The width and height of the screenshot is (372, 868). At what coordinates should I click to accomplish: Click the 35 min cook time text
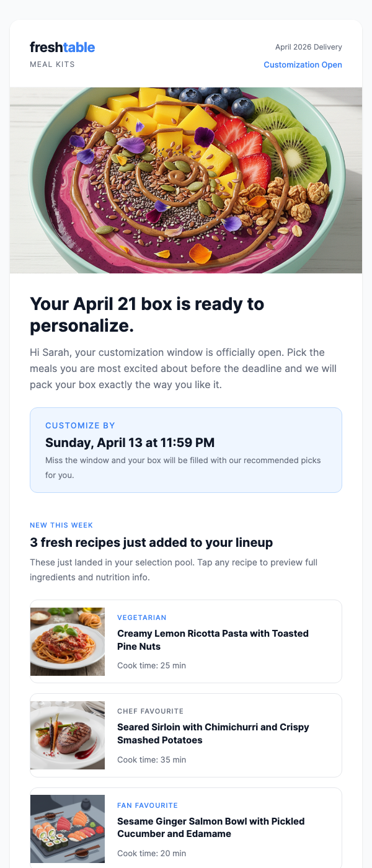click(151, 759)
